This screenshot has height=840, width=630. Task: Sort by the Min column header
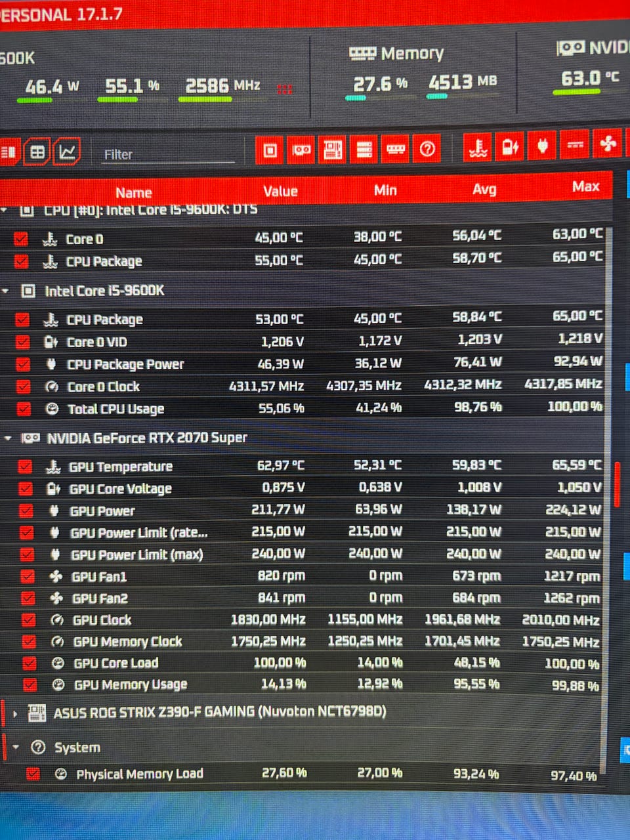[385, 190]
